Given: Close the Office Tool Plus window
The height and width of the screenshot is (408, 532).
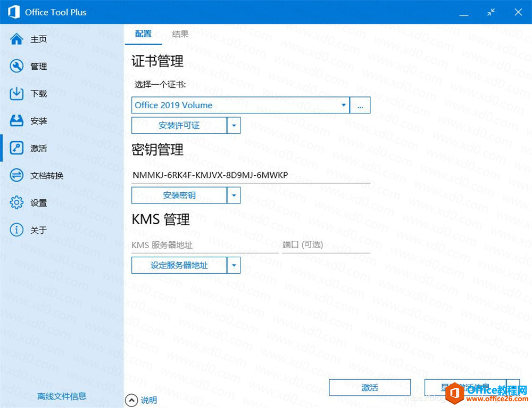Looking at the screenshot, I should pos(518,12).
